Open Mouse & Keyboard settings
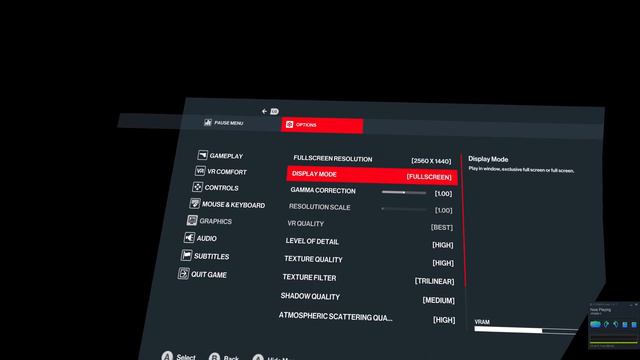The width and height of the screenshot is (640, 360). [227, 204]
